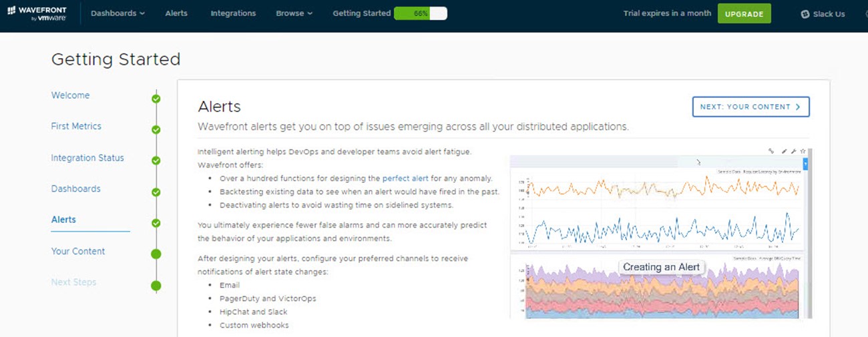Viewport: 868px width, 337px height.
Task: Click the Slack icon beside Slack Us
Action: (805, 14)
